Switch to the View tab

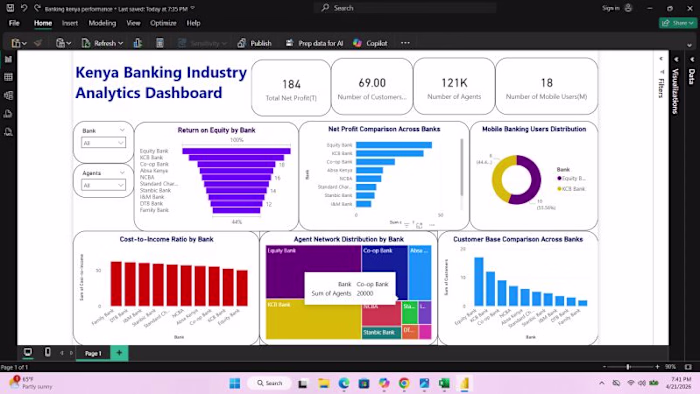[x=133, y=23]
